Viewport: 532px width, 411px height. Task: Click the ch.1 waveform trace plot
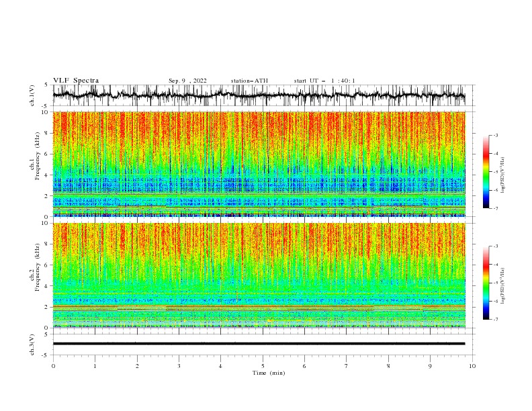click(x=259, y=95)
